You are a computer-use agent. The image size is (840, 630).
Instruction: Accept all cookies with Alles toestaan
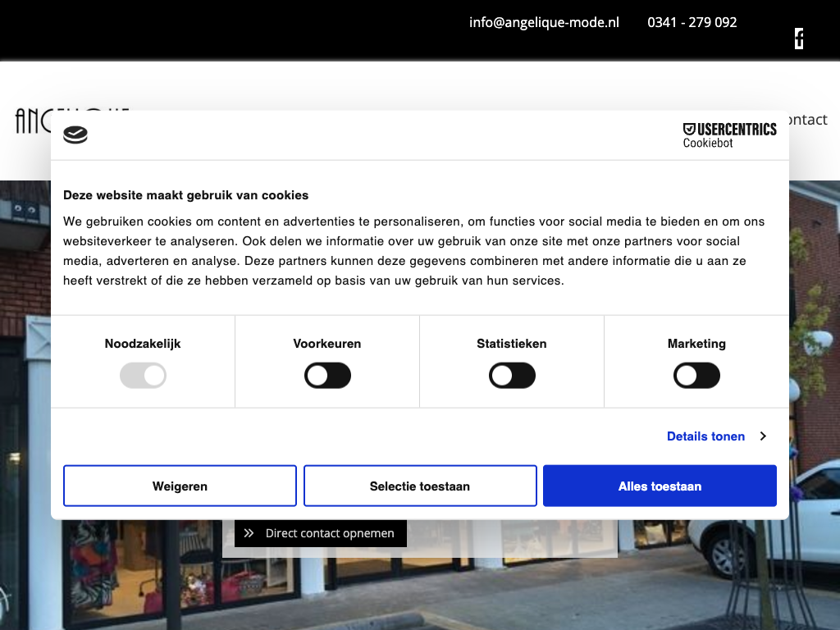[x=660, y=486]
